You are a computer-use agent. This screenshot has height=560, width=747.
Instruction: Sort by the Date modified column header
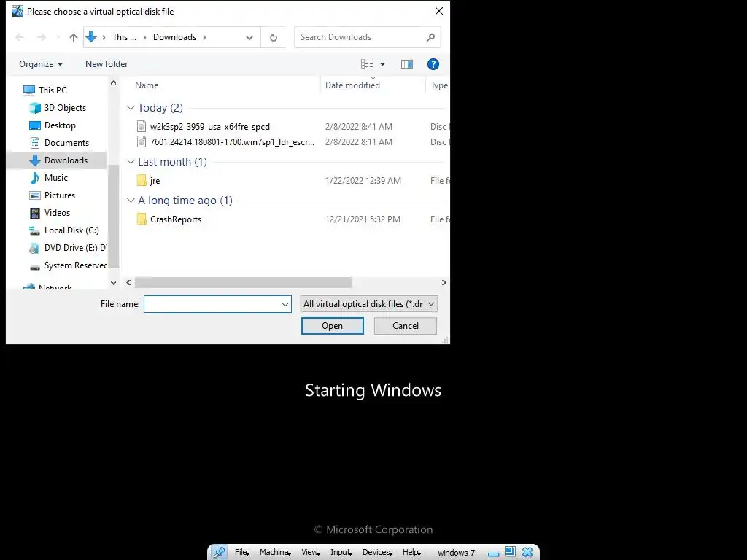coord(352,85)
